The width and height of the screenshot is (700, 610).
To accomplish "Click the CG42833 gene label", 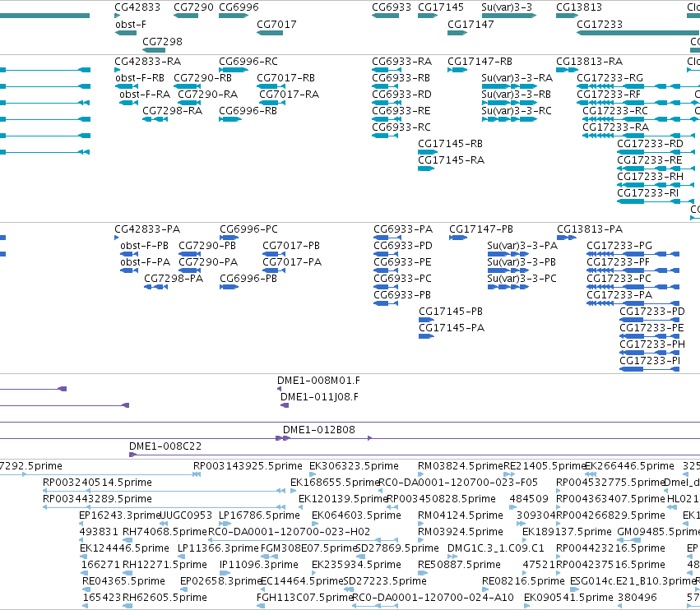I will (137, 7).
